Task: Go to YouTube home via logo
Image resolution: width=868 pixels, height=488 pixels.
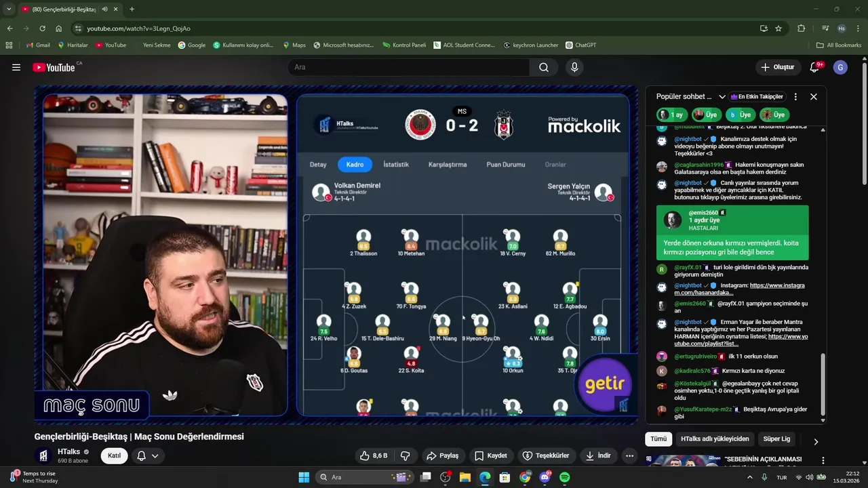Action: (x=54, y=67)
